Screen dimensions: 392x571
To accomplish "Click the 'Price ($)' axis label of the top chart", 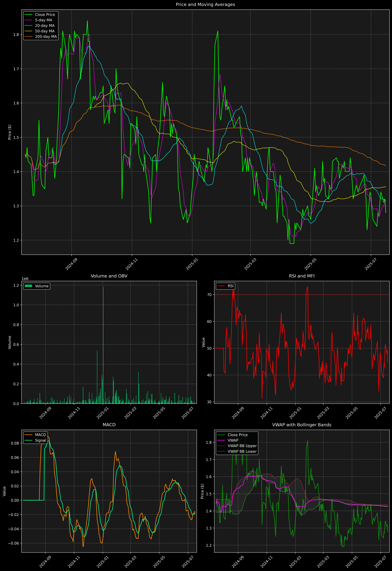I will [x=10, y=132].
